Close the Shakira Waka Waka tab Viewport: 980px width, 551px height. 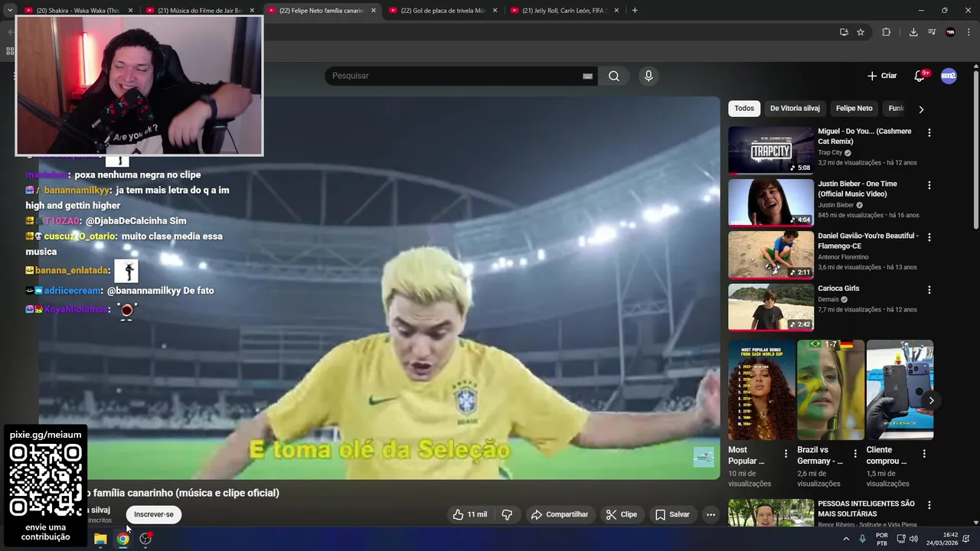pyautogui.click(x=130, y=11)
